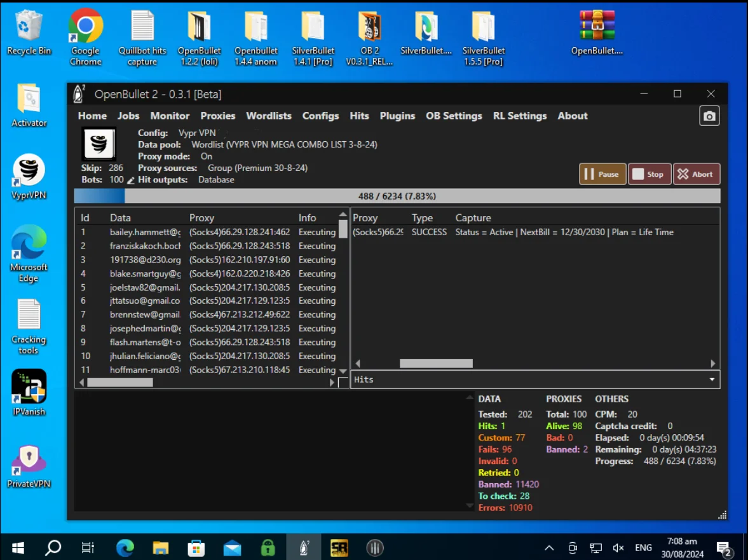Open the OpenBullet 1.2.2 (loli) folder
This screenshot has width=748, height=560.
(199, 38)
